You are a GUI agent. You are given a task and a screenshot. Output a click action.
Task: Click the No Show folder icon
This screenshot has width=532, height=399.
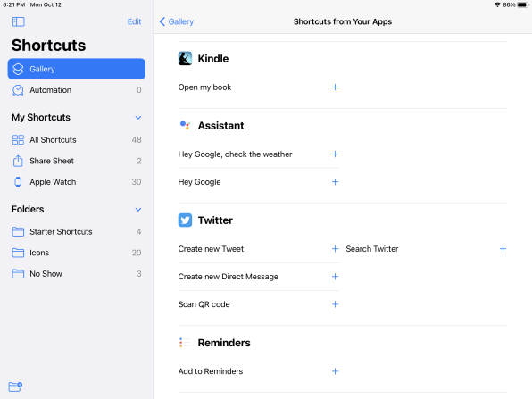[x=18, y=274]
